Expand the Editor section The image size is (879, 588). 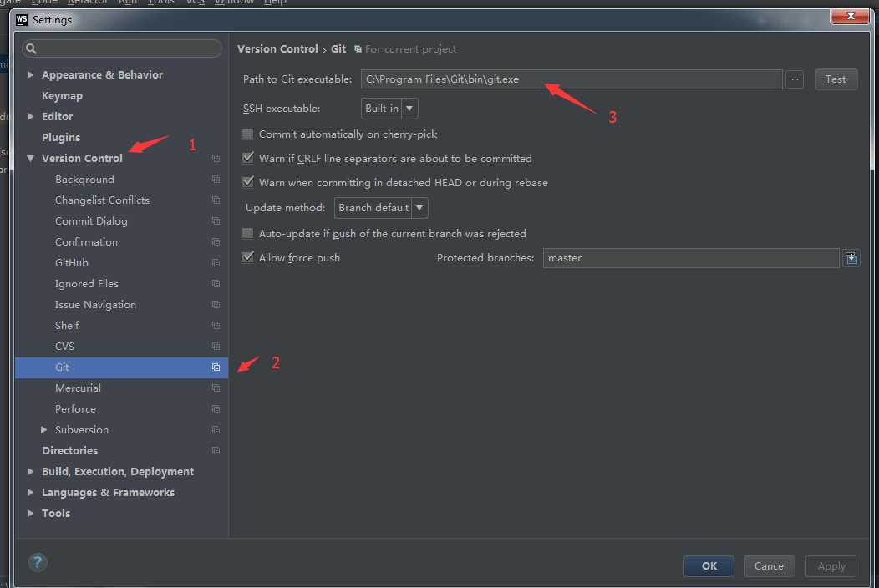pos(30,117)
